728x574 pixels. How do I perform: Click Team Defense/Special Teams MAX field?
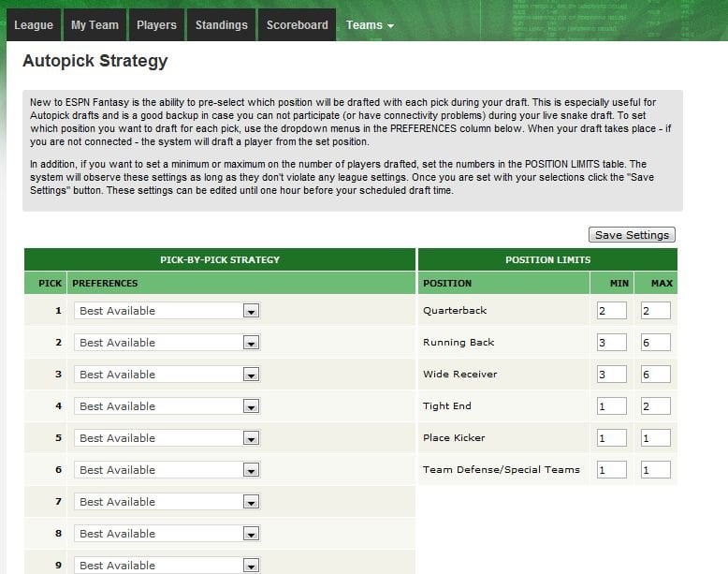(656, 470)
